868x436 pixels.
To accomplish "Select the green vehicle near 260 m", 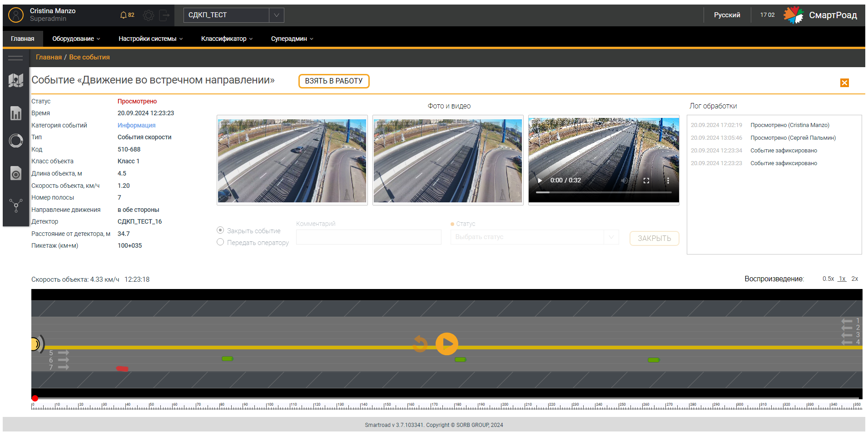I will [x=653, y=360].
